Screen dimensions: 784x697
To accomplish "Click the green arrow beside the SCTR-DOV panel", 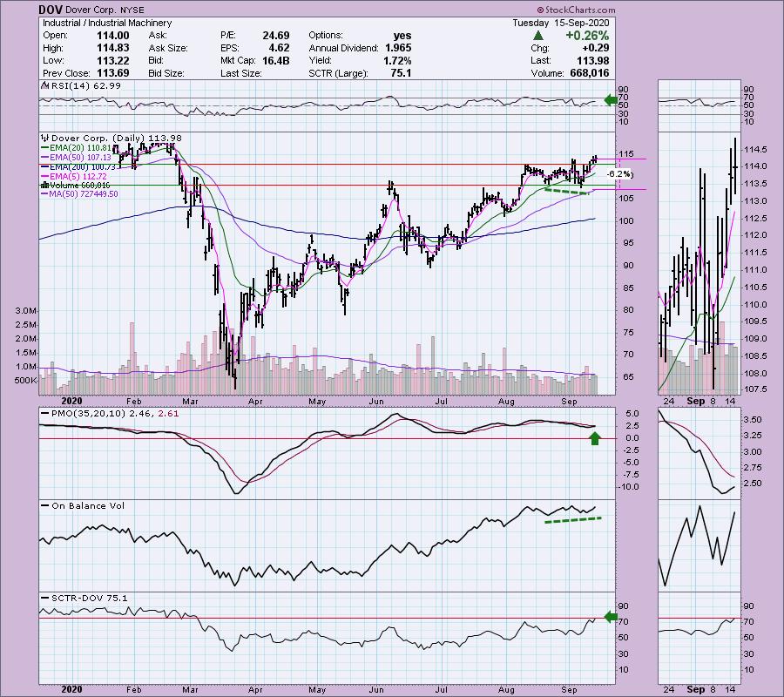I will tap(611, 617).
